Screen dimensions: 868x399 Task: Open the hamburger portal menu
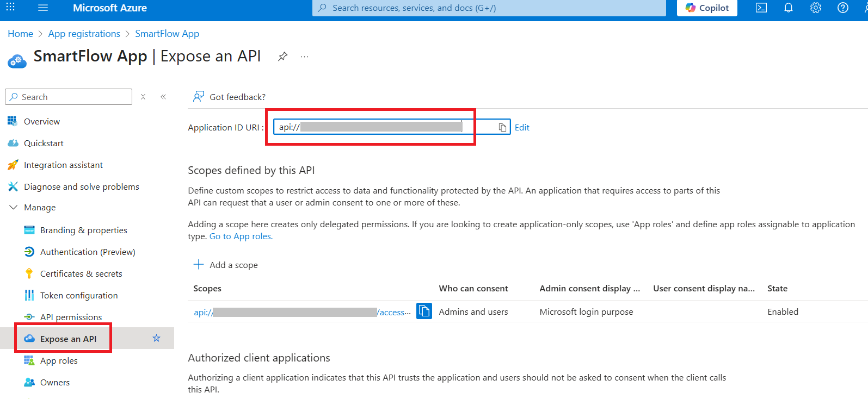click(x=43, y=8)
